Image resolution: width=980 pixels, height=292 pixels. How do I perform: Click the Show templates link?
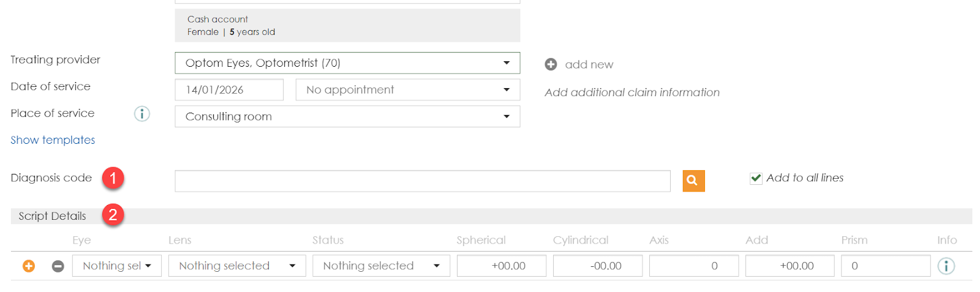[x=53, y=140]
